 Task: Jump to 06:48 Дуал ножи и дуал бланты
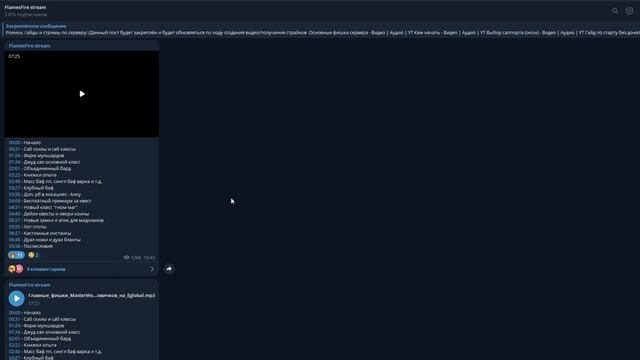point(14,240)
